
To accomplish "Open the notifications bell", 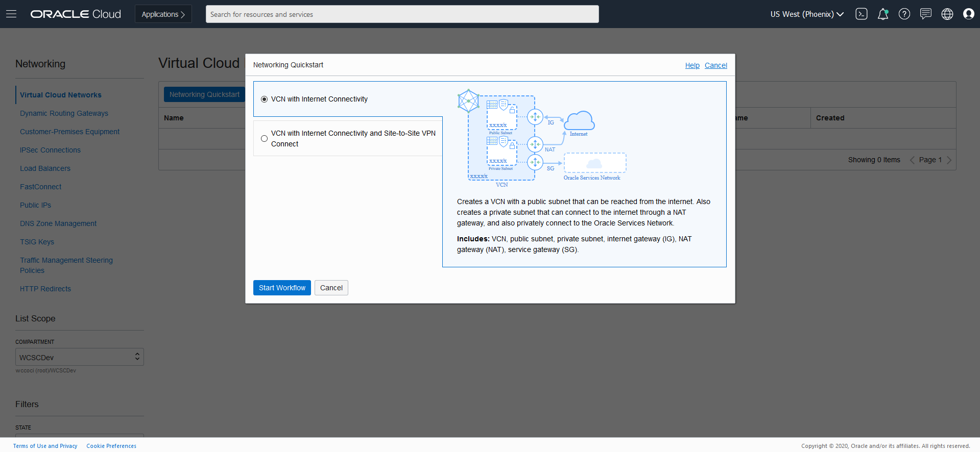I will click(x=882, y=14).
